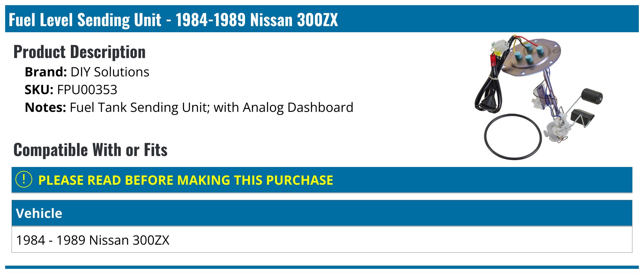The width and height of the screenshot is (644, 274).
Task: Click the Brand label
Action: pos(46,72)
